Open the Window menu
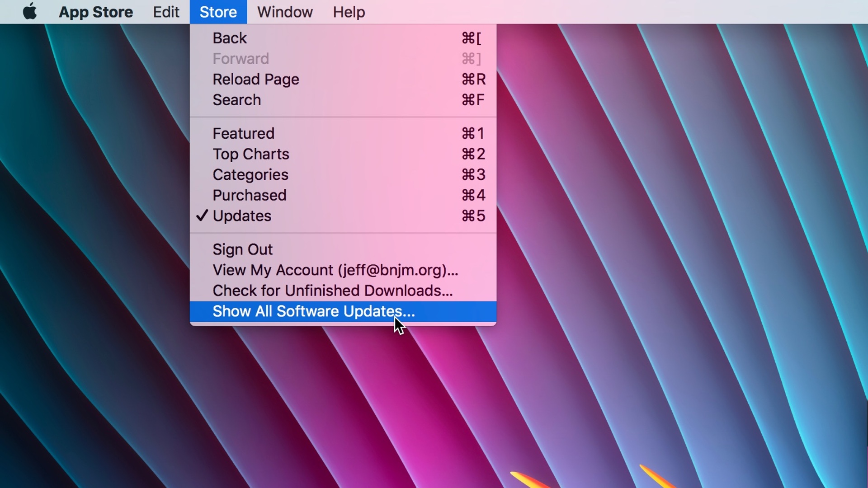The height and width of the screenshot is (488, 868). pos(285,12)
